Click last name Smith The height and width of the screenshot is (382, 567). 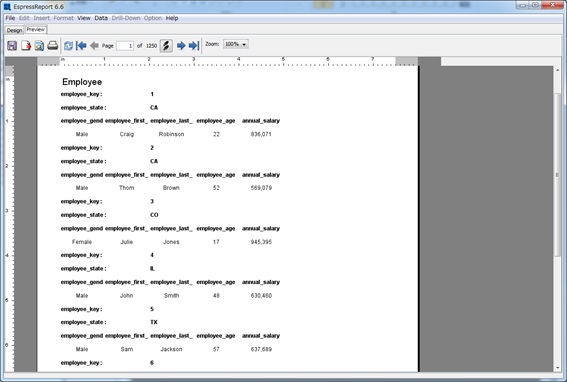coord(171,296)
